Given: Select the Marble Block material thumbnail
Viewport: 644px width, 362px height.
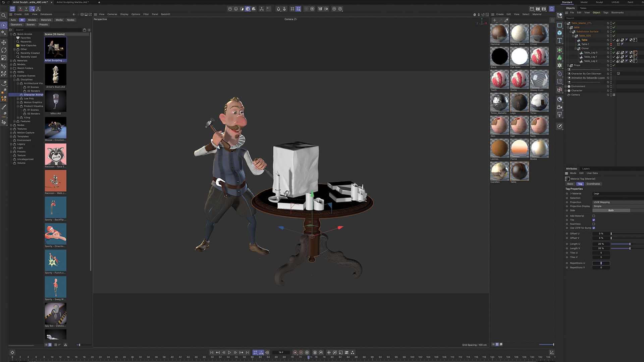Looking at the screenshot, I should tap(519, 34).
